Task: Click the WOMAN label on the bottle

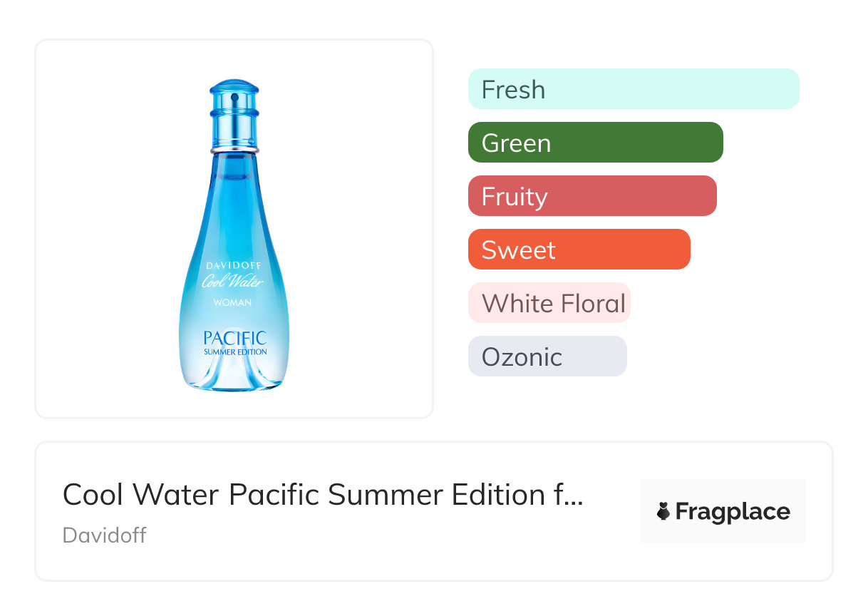Action: (x=232, y=302)
